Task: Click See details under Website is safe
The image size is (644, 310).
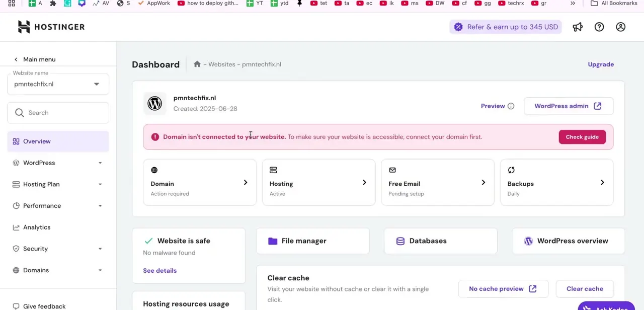Action: pos(159,271)
